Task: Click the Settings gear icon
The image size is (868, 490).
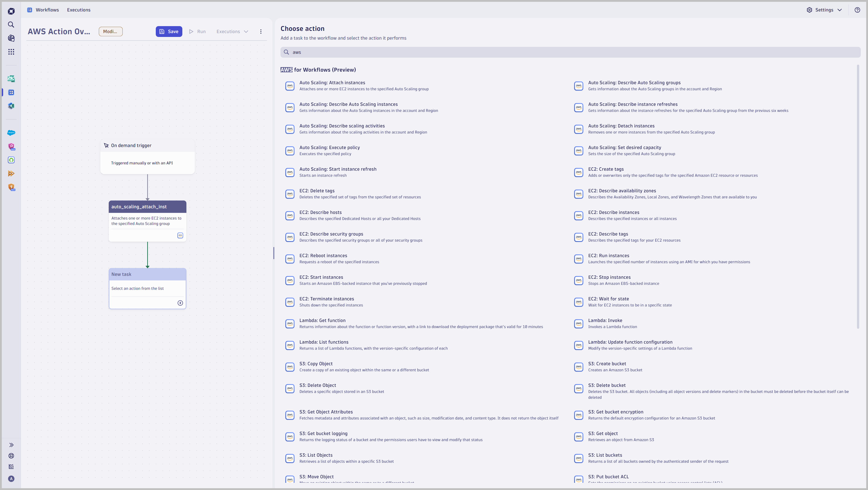Action: pyautogui.click(x=809, y=10)
